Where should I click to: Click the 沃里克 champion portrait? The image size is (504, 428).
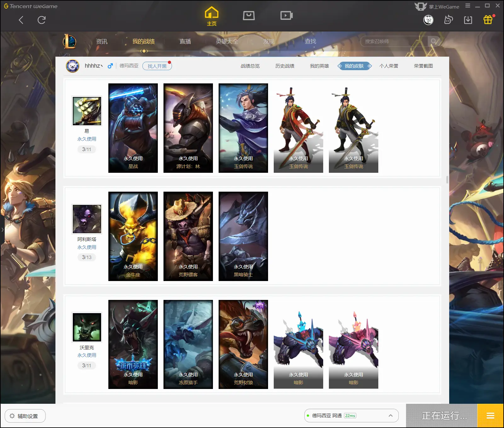click(x=87, y=327)
